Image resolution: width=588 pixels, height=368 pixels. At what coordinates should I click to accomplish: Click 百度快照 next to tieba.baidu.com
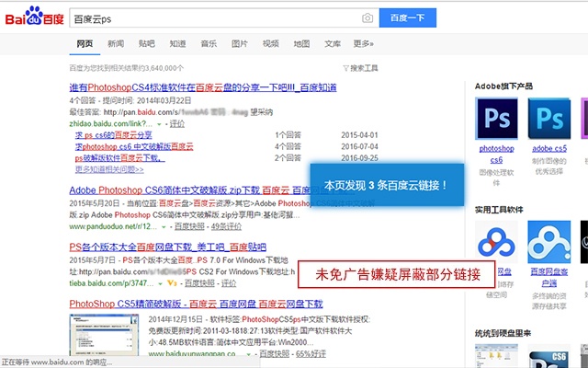pos(199,283)
